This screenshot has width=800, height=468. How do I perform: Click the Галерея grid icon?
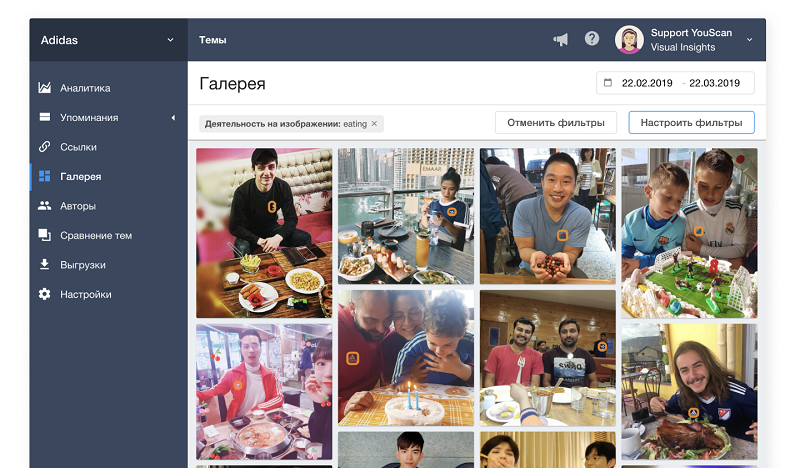(x=44, y=176)
